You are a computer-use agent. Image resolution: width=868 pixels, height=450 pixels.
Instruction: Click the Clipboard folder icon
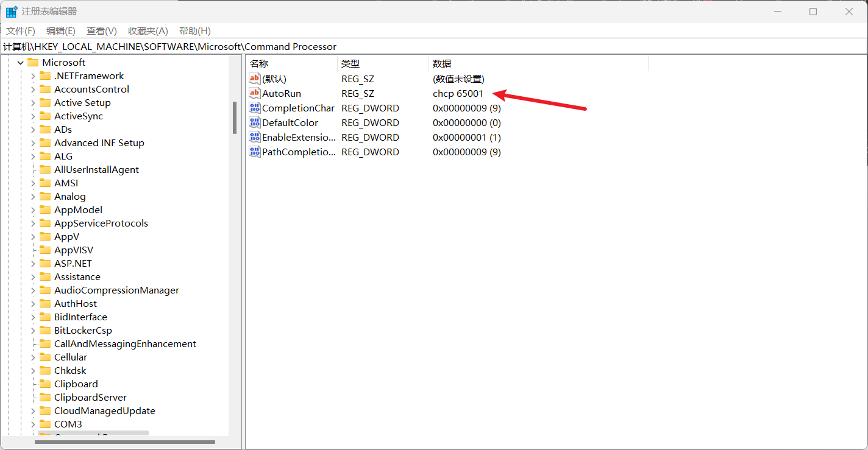[x=45, y=384]
